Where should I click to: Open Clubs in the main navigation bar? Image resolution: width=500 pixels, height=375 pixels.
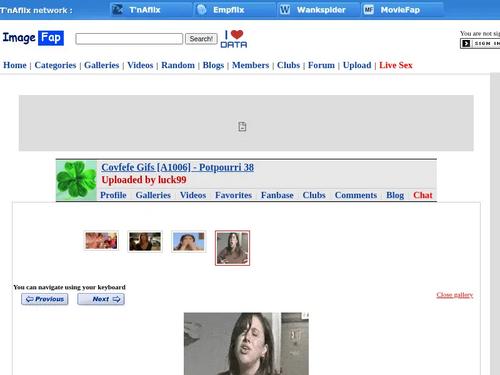[289, 65]
